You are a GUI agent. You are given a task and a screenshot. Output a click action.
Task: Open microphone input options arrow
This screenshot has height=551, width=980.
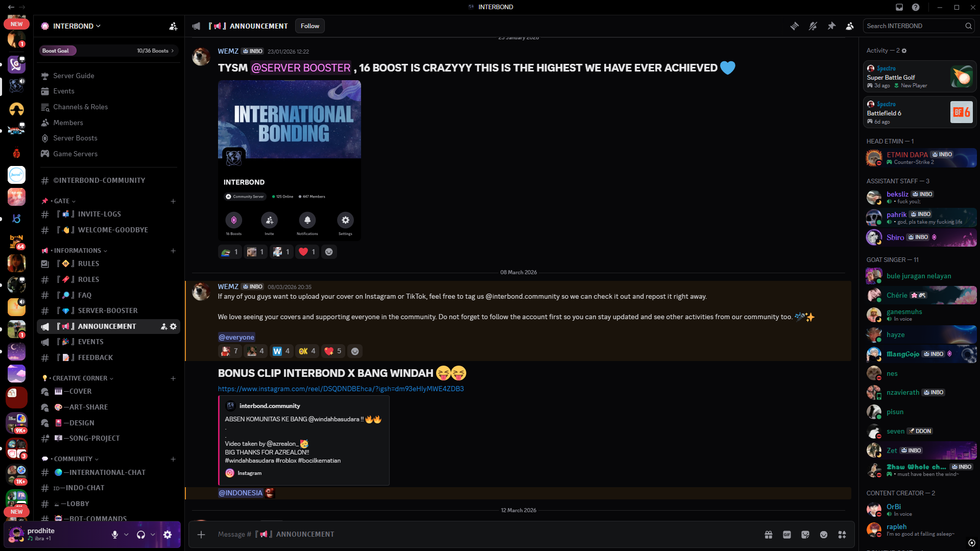(x=126, y=535)
